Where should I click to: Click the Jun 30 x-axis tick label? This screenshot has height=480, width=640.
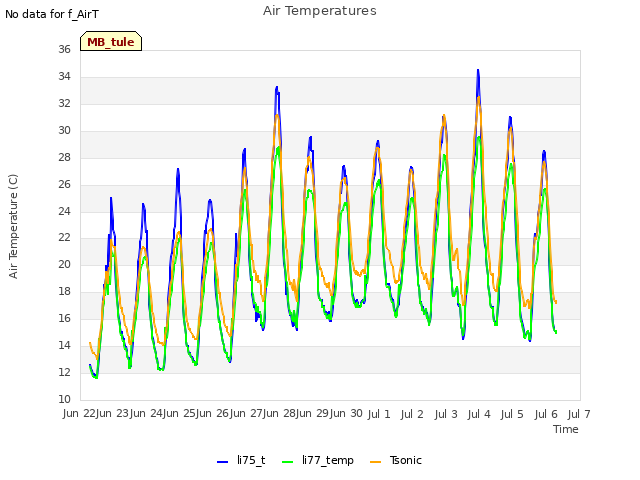pos(346,413)
